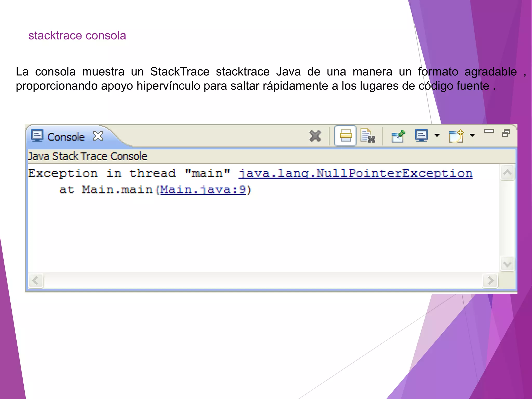Click the Close Console gray X icon
The height and width of the screenshot is (399, 532).
tap(315, 136)
